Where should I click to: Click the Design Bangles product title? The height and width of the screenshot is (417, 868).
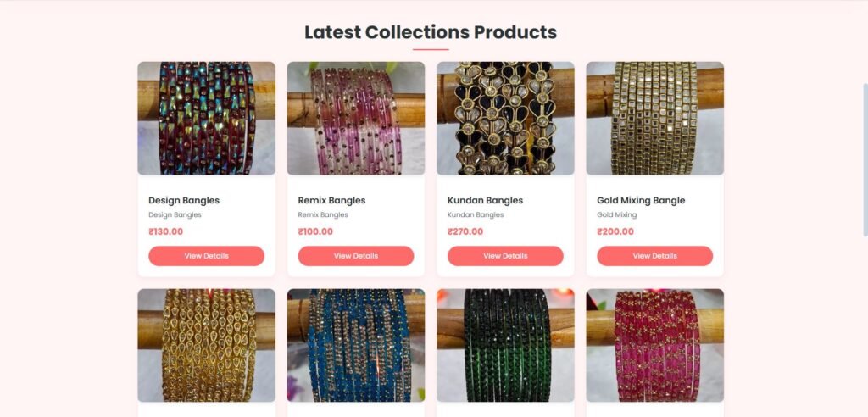[184, 201]
